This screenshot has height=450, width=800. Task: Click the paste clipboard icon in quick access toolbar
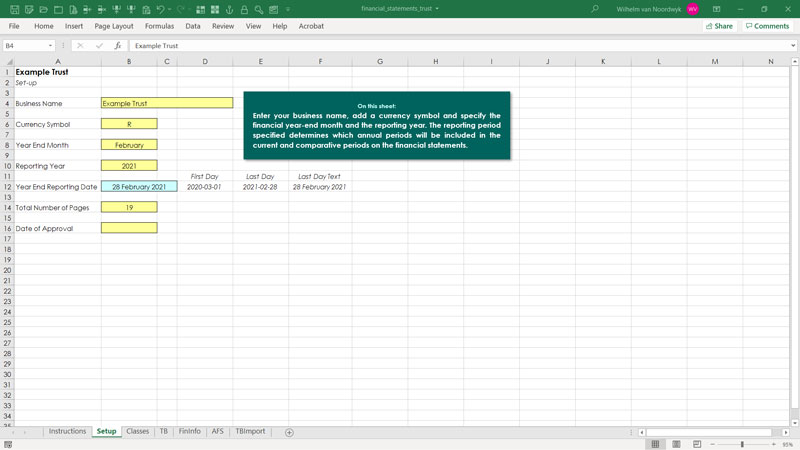146,10
